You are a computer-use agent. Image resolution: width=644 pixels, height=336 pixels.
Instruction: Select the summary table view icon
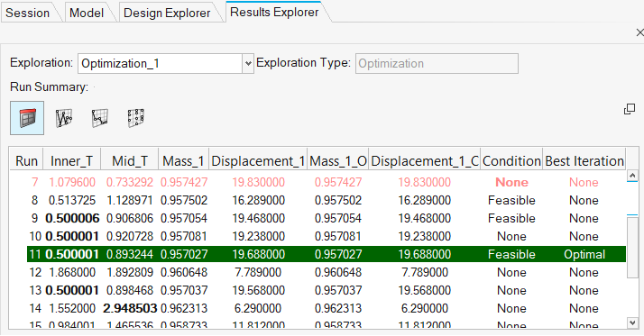click(x=27, y=118)
